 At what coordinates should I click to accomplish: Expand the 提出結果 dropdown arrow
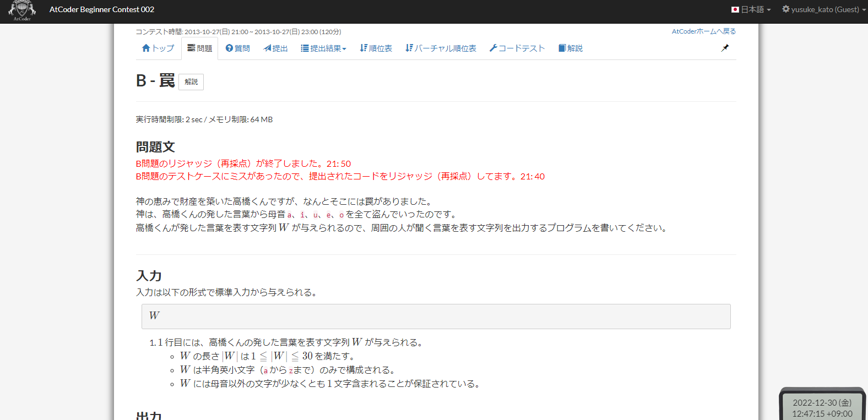coord(344,49)
